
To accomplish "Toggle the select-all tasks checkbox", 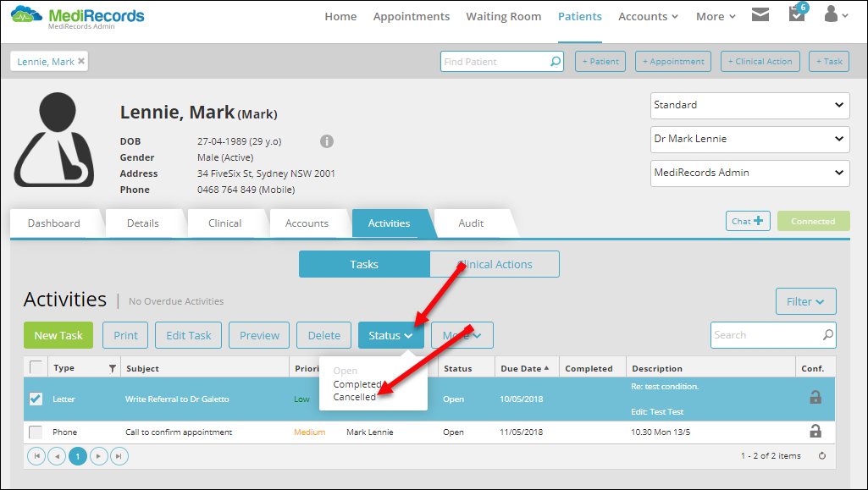I will point(36,367).
